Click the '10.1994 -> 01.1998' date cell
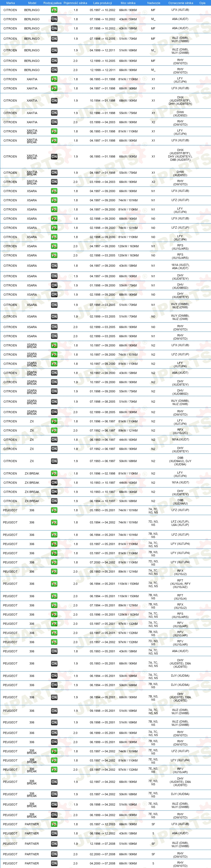 pyautogui.click(x=102, y=101)
